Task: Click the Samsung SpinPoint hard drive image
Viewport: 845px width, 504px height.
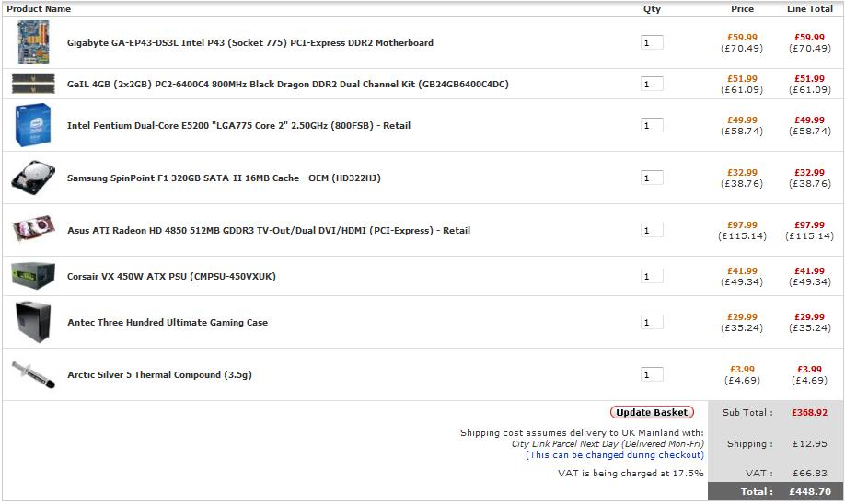Action: tap(33, 178)
